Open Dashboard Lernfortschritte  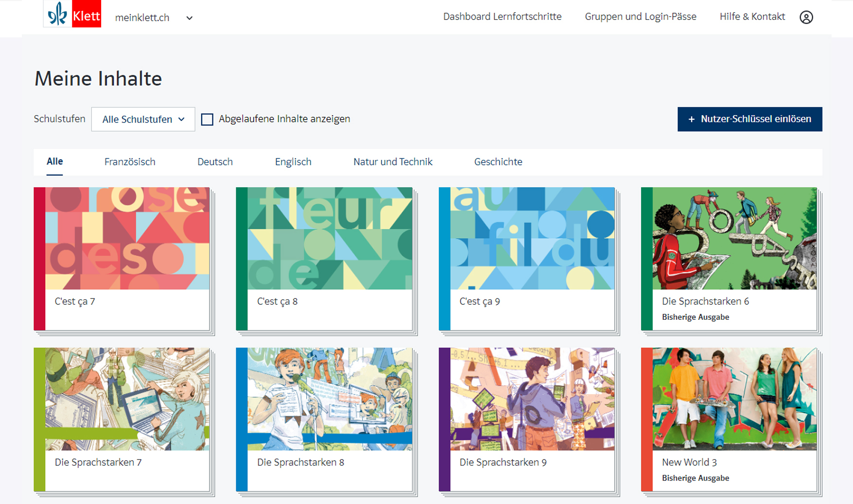tap(502, 17)
